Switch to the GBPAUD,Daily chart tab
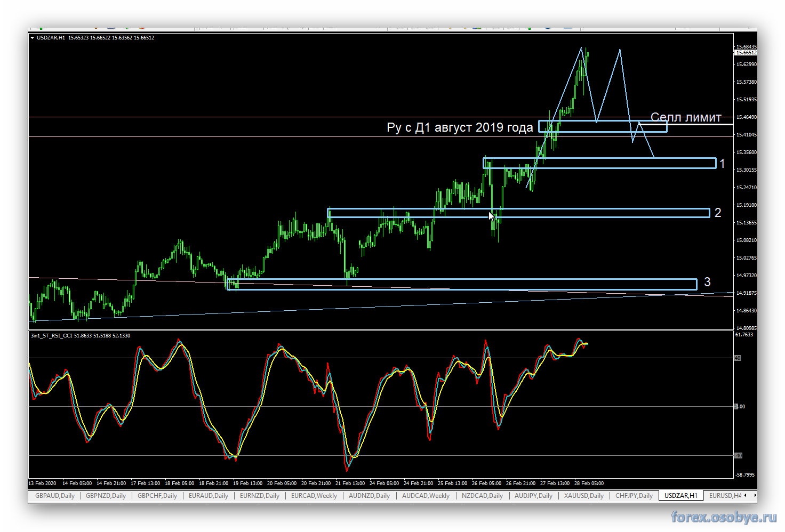The image size is (785, 532). point(55,495)
